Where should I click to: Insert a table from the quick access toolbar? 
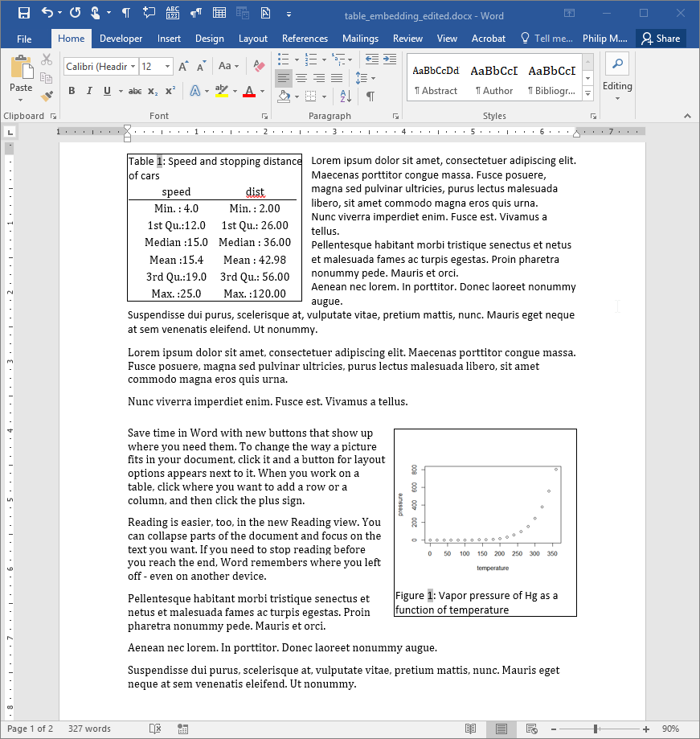click(219, 13)
